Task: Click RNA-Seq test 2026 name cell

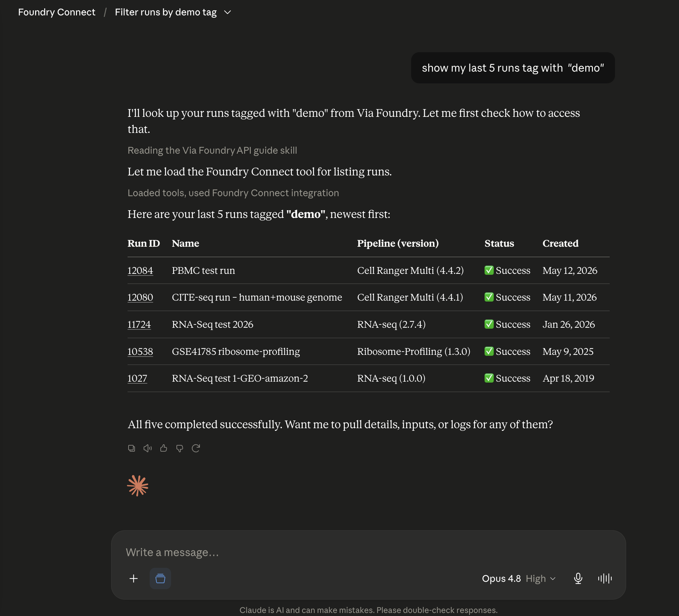Action: [213, 324]
